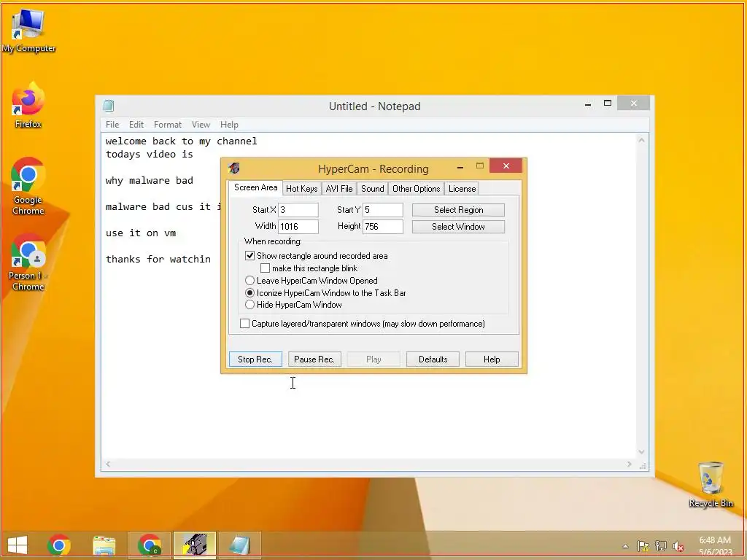
Task: Click the line 'use it on vm'
Action: coord(141,233)
